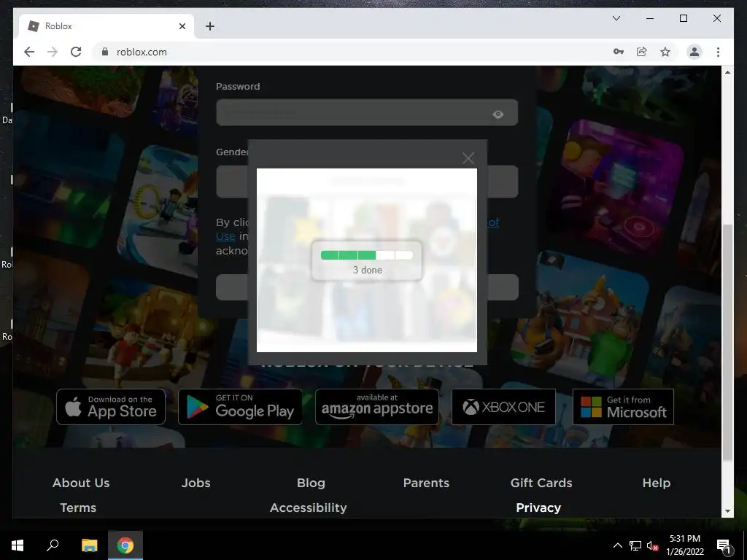View site info via padlock icon
Image resolution: width=747 pixels, height=560 pixels.
pos(105,52)
